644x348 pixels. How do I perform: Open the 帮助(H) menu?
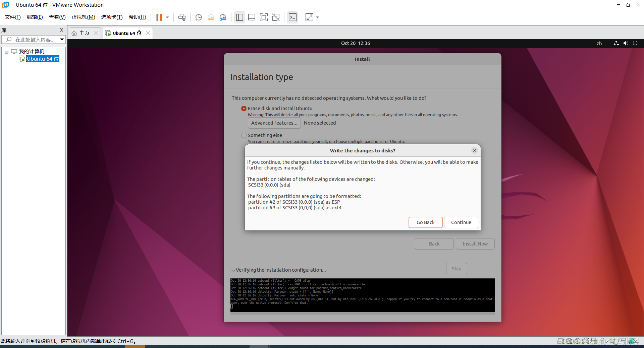click(x=138, y=17)
